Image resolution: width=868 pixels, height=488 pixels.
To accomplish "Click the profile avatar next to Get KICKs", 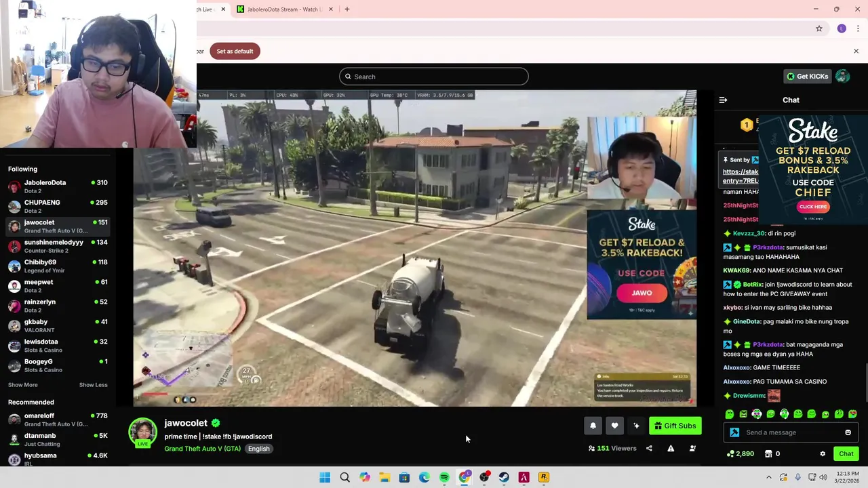I will 842,77.
